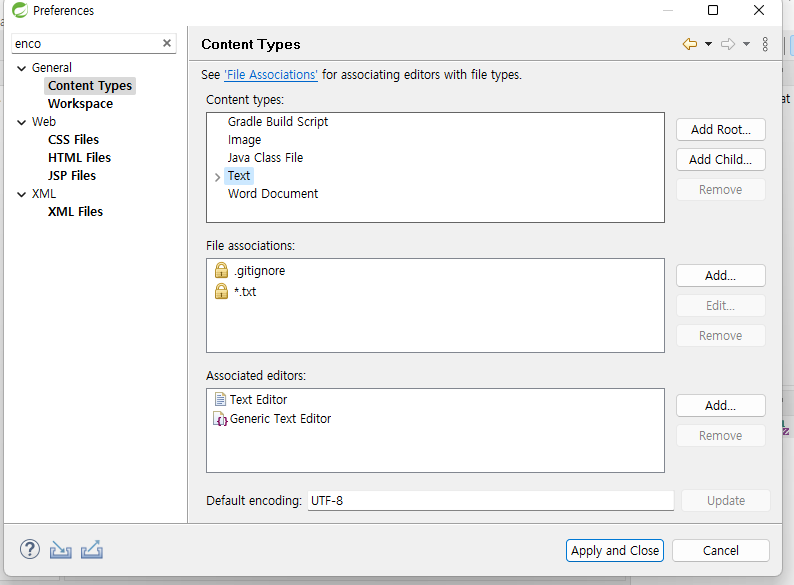Select the Generic Text Editor entry
The width and height of the screenshot is (794, 585).
tap(280, 419)
